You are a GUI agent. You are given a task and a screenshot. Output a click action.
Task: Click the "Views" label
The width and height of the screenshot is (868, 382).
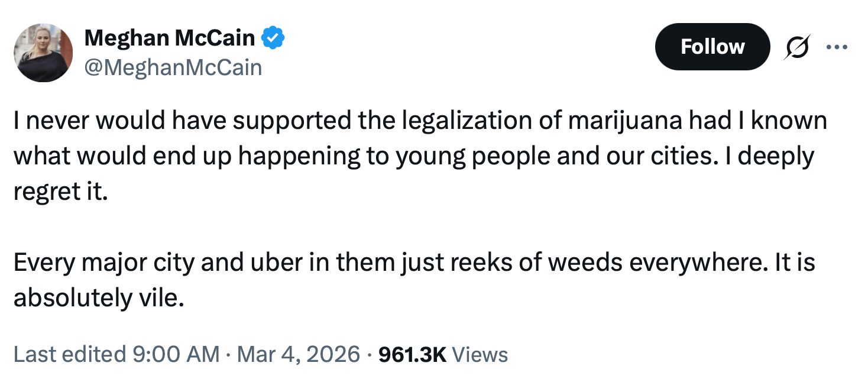(480, 354)
